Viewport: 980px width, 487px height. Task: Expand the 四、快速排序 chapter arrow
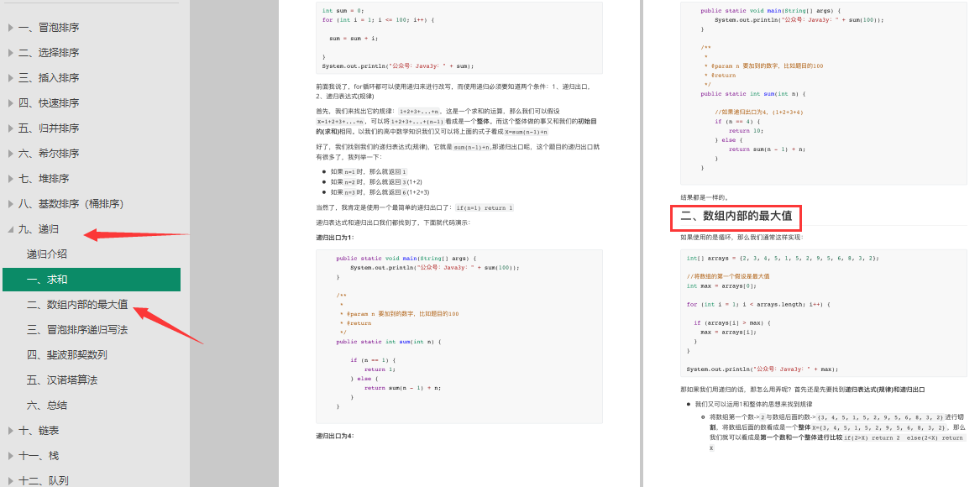point(11,103)
